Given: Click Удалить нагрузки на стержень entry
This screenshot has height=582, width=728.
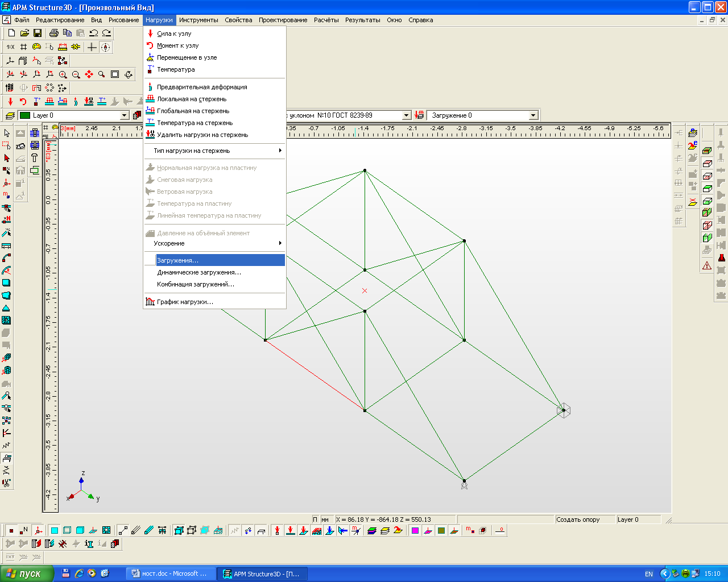Looking at the screenshot, I should pyautogui.click(x=214, y=135).
